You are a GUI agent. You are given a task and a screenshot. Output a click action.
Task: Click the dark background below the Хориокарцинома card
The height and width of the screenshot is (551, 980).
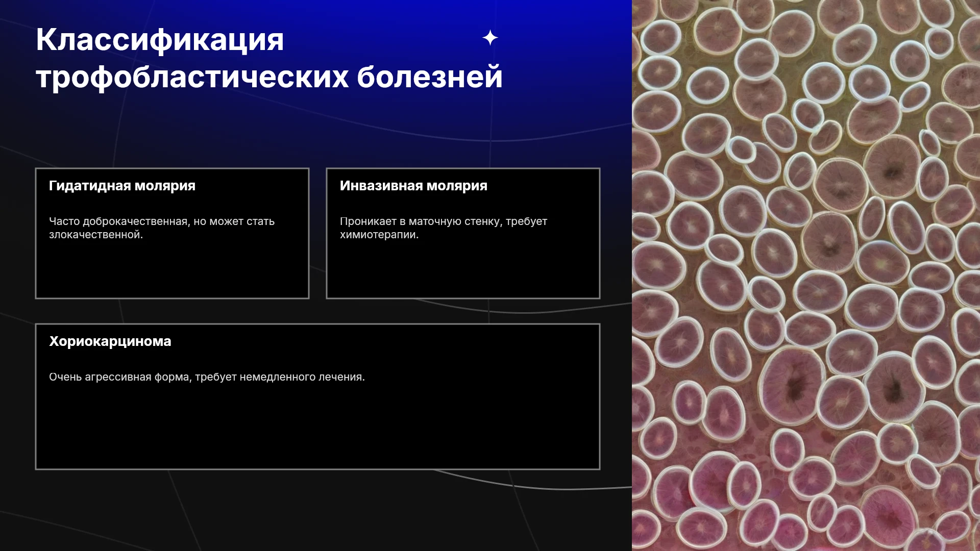[316, 510]
